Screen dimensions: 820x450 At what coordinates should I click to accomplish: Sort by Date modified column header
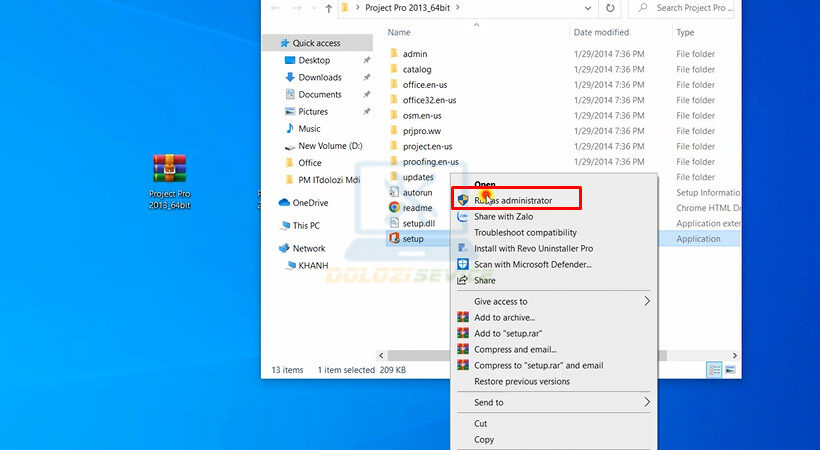tap(601, 32)
